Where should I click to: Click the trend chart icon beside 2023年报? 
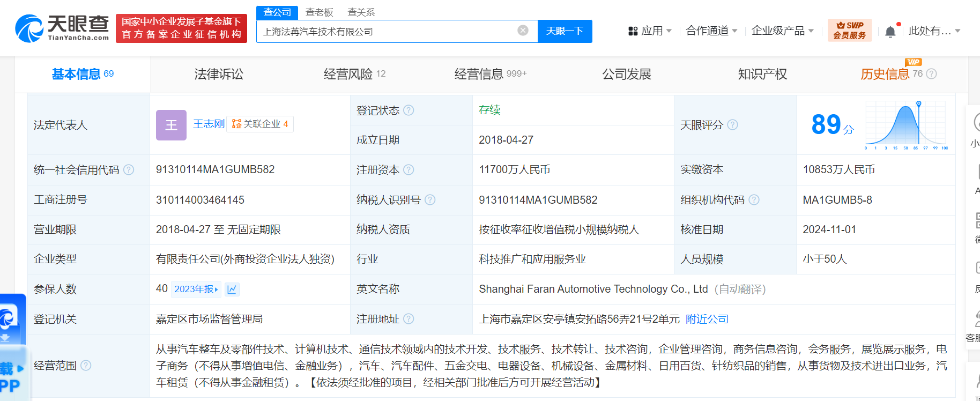(x=232, y=289)
